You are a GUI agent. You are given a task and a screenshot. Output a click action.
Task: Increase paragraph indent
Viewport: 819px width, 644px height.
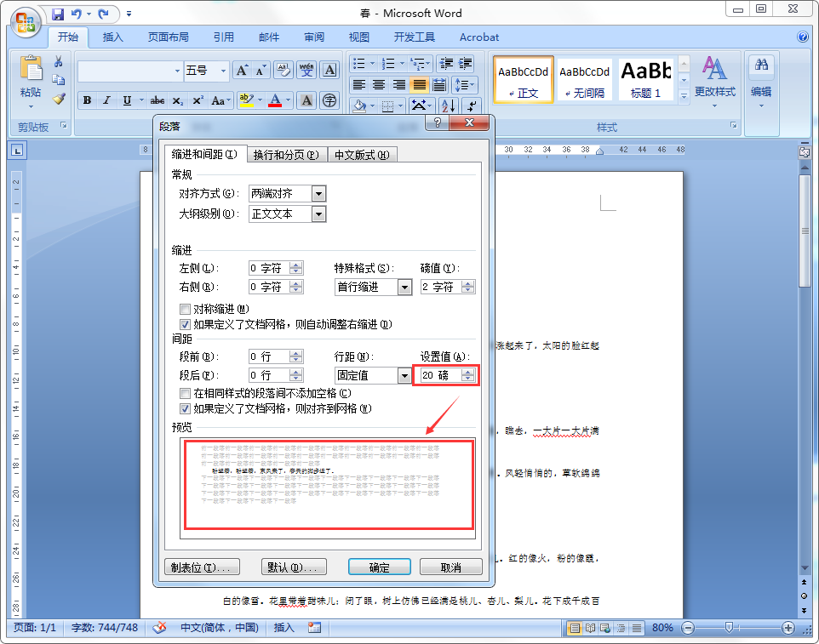click(466, 64)
